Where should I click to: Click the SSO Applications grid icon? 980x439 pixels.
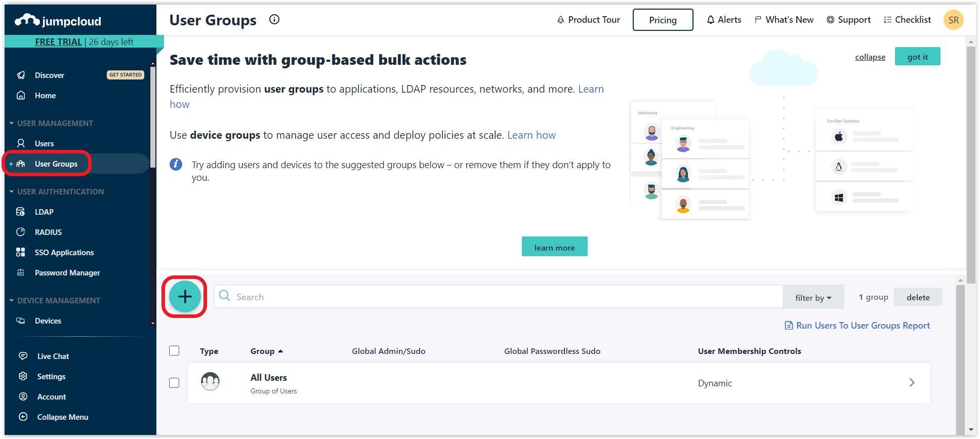coord(21,252)
